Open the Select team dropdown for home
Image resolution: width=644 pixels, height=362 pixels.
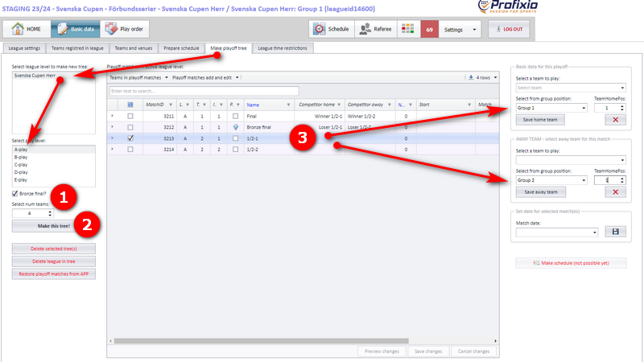571,88
